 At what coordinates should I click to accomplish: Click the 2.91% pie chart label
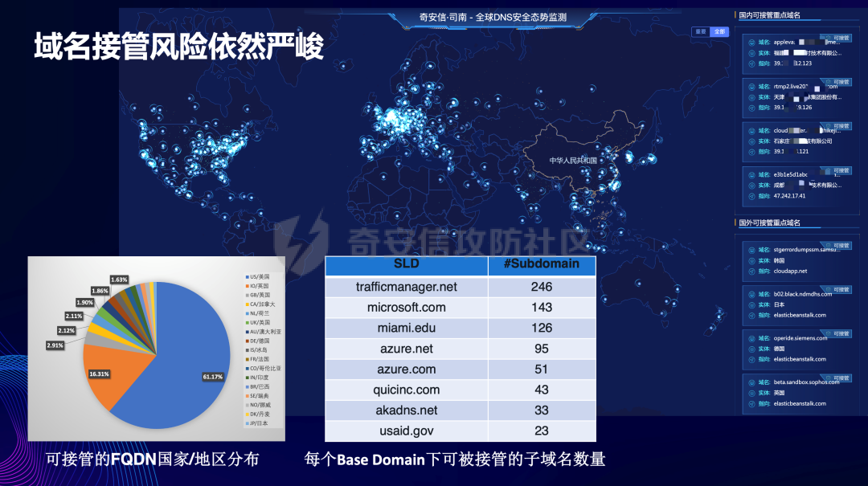[x=55, y=345]
